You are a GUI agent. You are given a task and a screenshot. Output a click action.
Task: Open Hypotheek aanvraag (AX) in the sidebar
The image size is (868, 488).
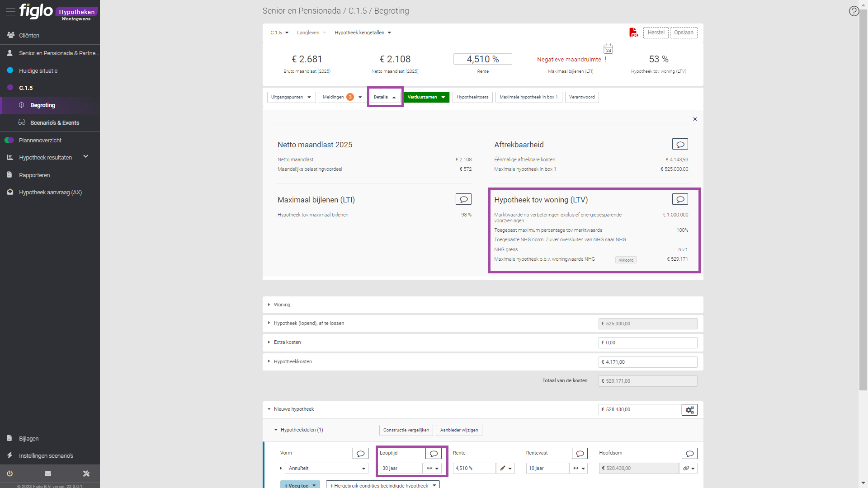coord(50,192)
